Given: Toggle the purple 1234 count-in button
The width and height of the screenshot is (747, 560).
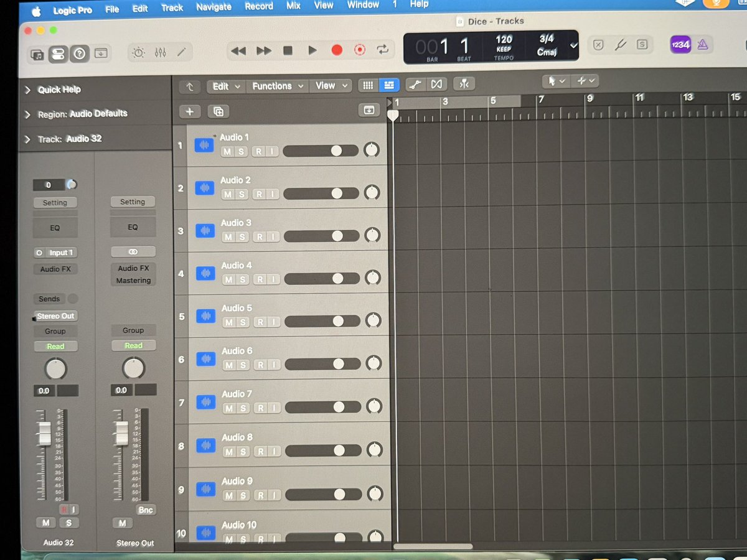Looking at the screenshot, I should point(680,45).
